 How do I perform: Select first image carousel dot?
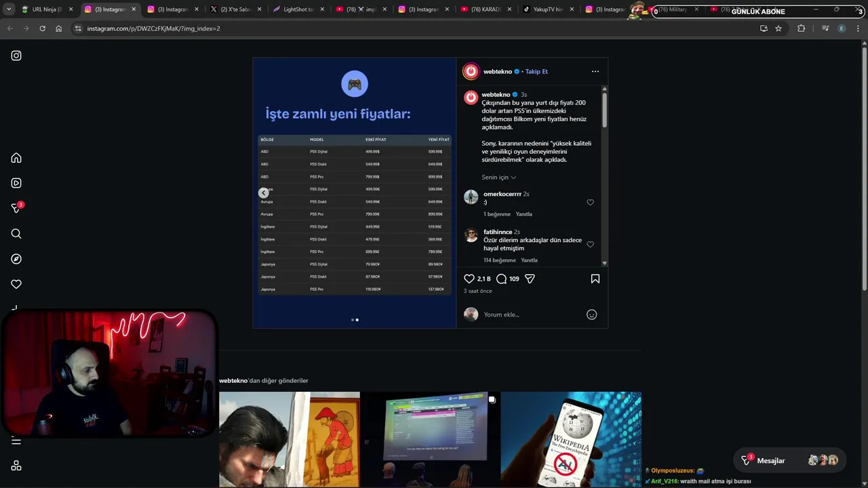pyautogui.click(x=353, y=320)
